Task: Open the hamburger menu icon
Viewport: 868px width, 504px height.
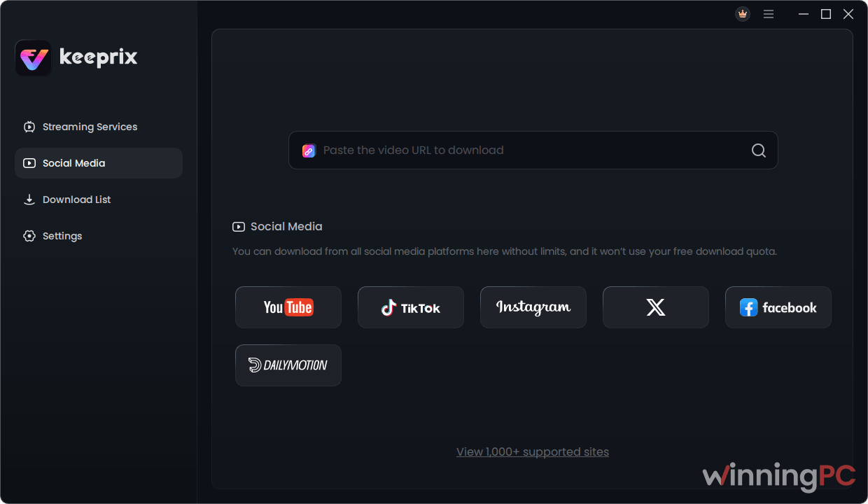Action: [769, 14]
